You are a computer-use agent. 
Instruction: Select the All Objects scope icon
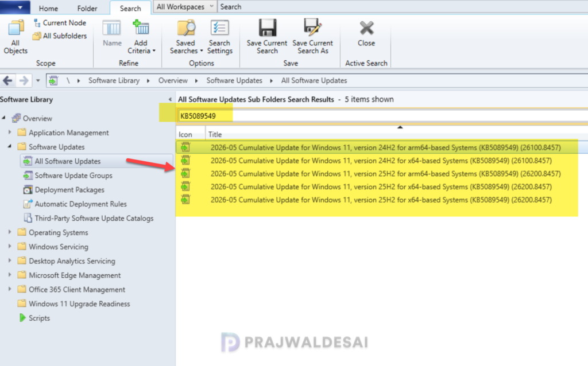click(16, 37)
